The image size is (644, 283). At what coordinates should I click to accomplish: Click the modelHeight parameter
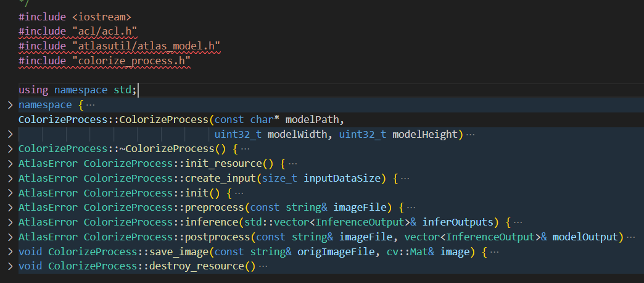(425, 135)
